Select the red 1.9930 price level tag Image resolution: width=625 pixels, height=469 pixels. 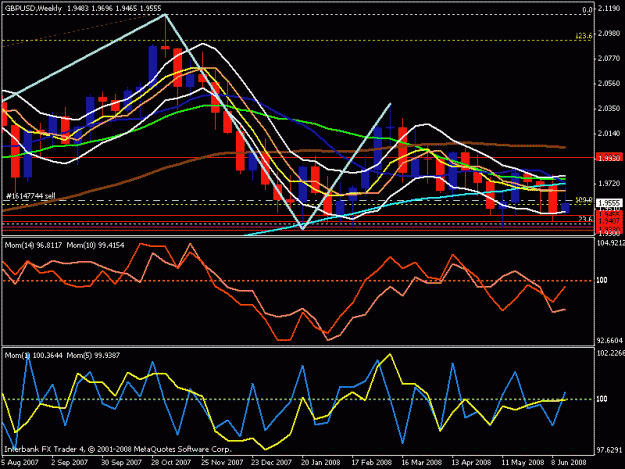click(x=609, y=158)
